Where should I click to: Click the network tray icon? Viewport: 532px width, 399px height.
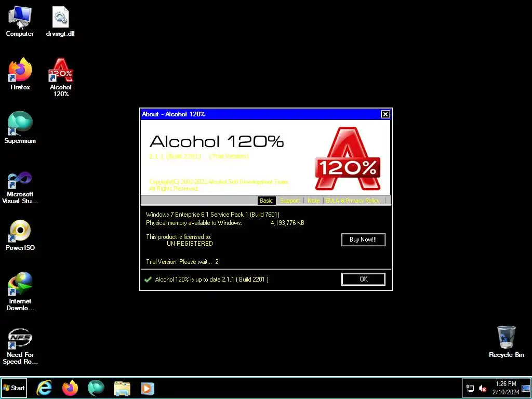(x=470, y=389)
